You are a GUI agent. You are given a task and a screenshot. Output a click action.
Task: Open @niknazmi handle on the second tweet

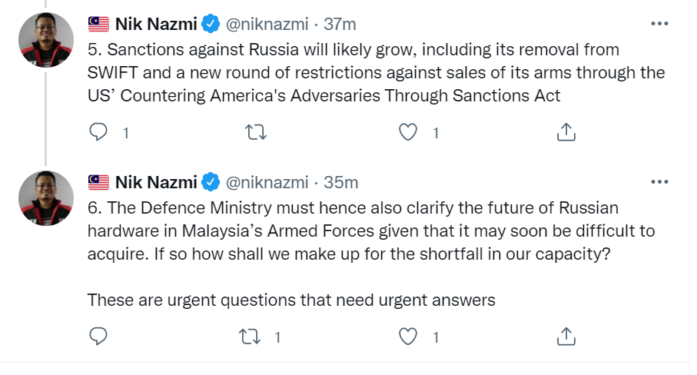[x=267, y=182]
